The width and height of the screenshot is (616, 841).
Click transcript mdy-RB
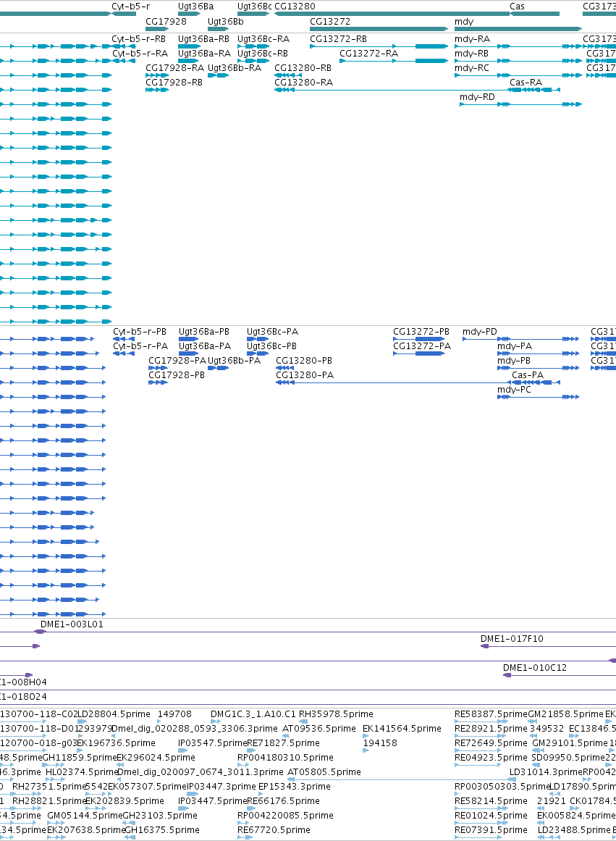[471, 54]
